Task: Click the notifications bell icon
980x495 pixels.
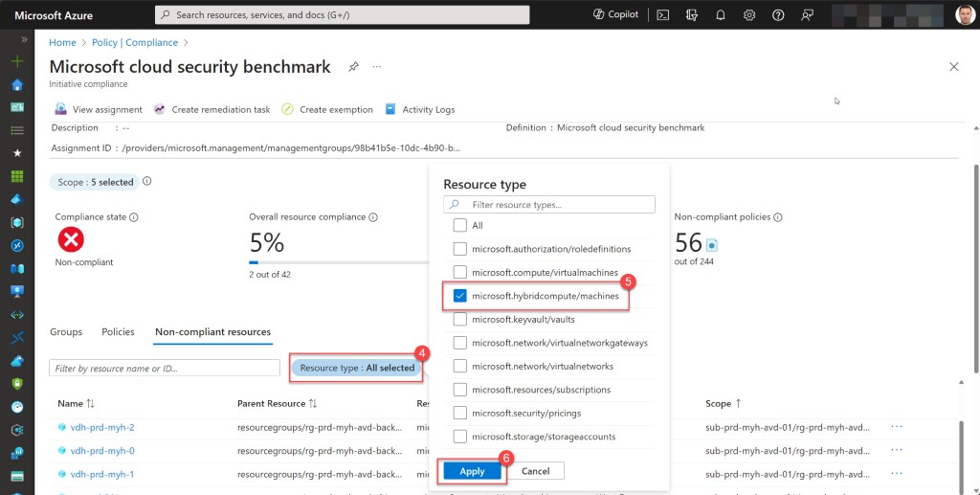Action: click(x=720, y=15)
